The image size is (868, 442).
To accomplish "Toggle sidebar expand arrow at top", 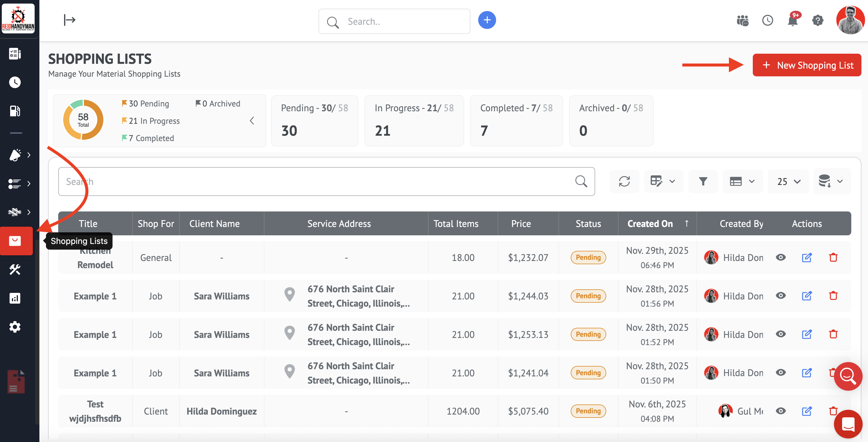I will pyautogui.click(x=70, y=20).
